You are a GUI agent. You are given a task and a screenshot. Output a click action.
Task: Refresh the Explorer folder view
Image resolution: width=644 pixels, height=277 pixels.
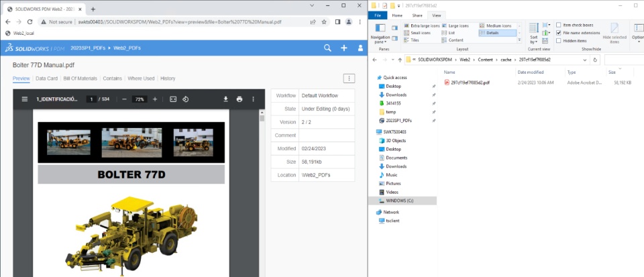click(x=595, y=60)
